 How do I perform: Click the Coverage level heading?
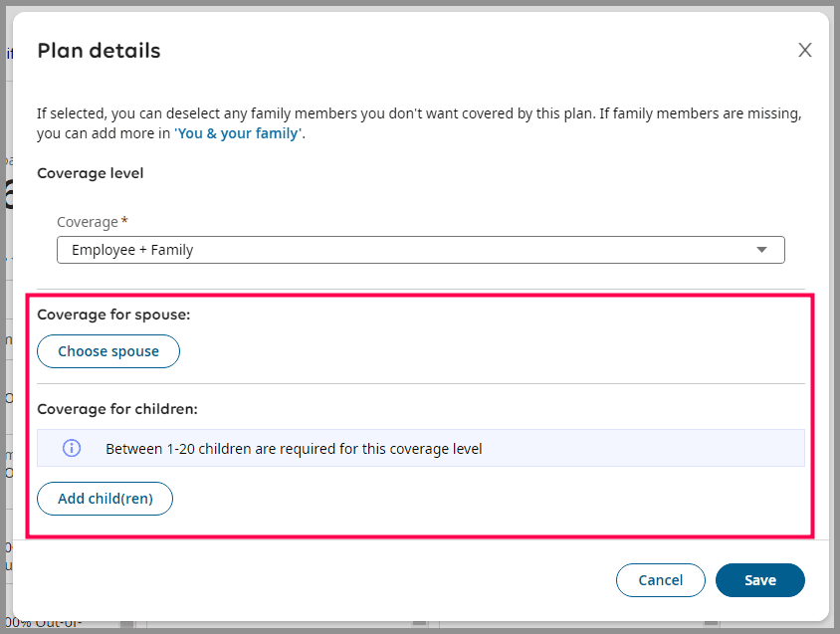pyautogui.click(x=91, y=173)
